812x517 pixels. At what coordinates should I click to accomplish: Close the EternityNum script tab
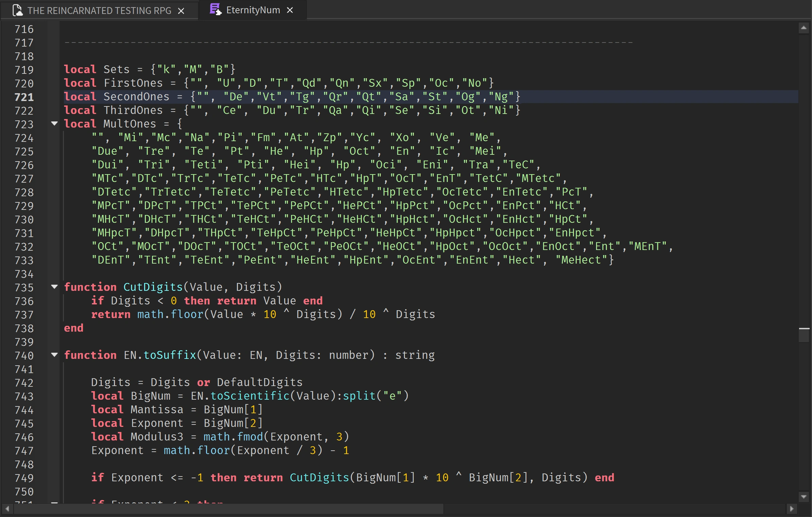(290, 10)
